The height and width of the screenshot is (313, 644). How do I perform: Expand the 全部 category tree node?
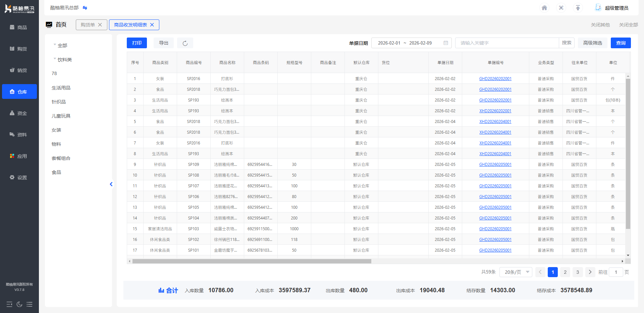pyautogui.click(x=55, y=45)
